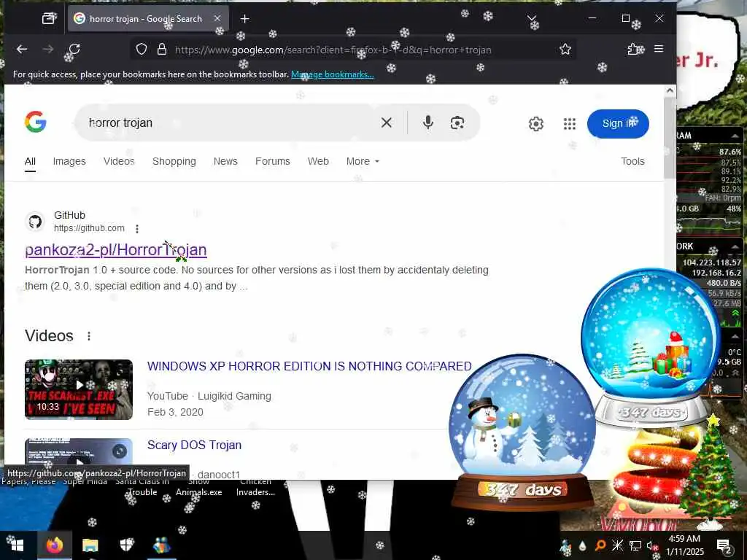Open Firefox tracking protection shield

coord(142,49)
